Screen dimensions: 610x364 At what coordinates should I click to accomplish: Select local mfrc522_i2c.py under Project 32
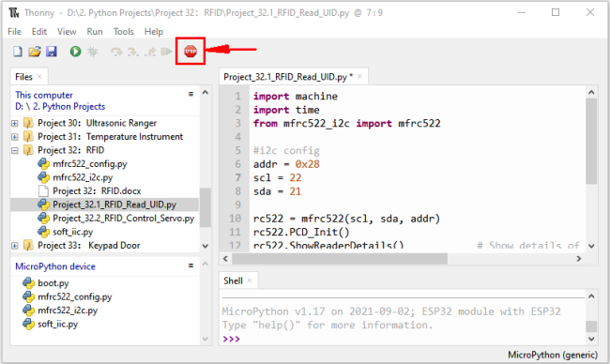tap(83, 177)
